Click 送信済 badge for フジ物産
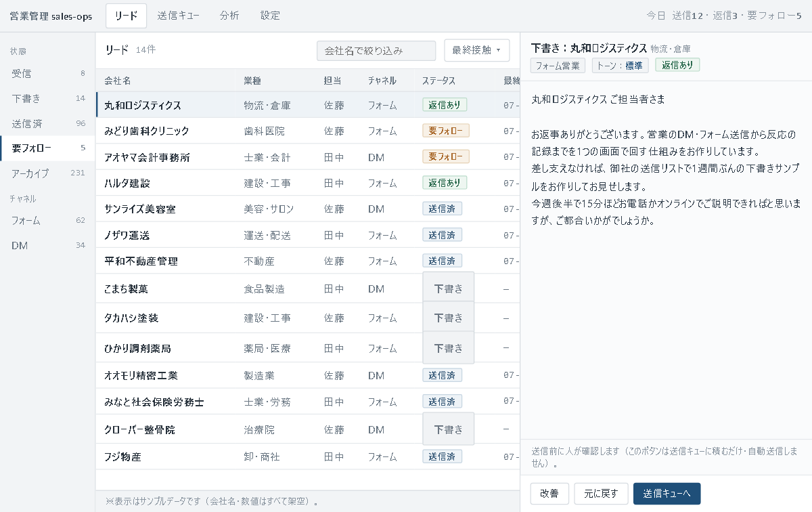Screen dimensions: 812x512 coord(442,456)
